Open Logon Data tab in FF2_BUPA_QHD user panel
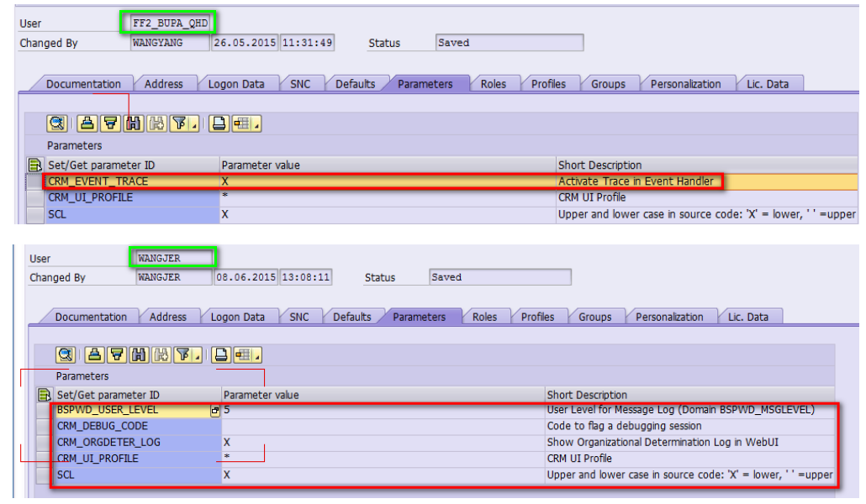 point(235,84)
